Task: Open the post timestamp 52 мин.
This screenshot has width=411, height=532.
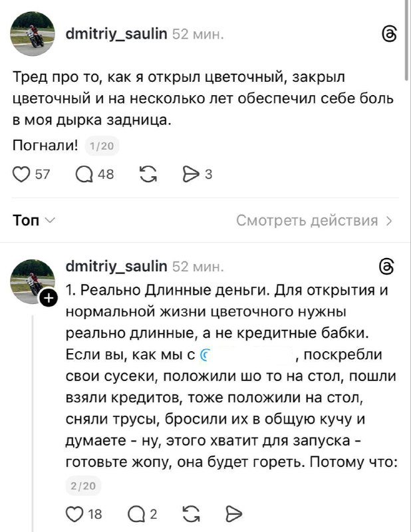Action: click(198, 33)
